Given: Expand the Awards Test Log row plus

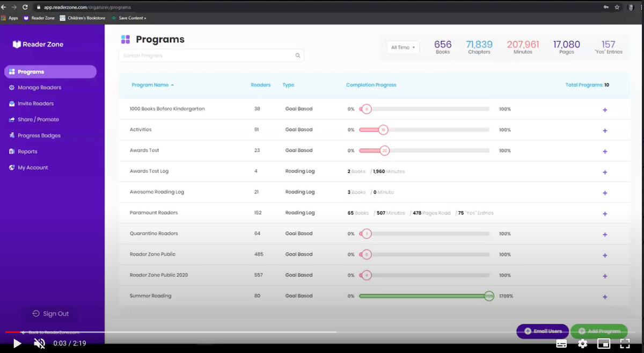Looking at the screenshot, I should click(x=605, y=172).
